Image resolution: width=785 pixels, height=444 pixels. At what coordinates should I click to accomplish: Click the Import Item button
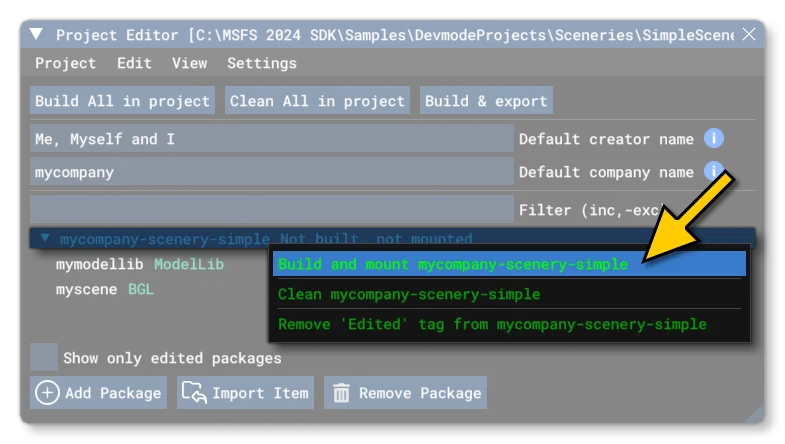(245, 392)
